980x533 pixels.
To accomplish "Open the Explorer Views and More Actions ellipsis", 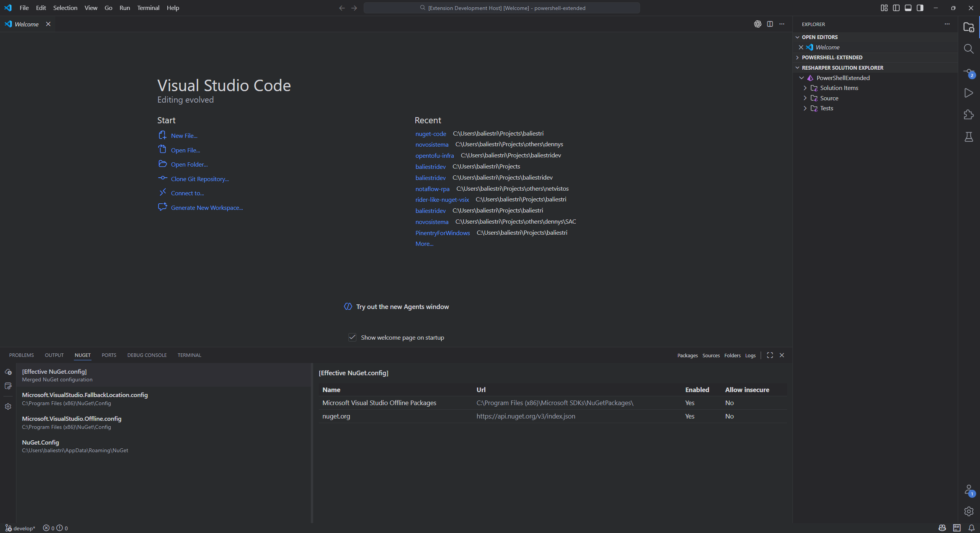I will point(947,24).
